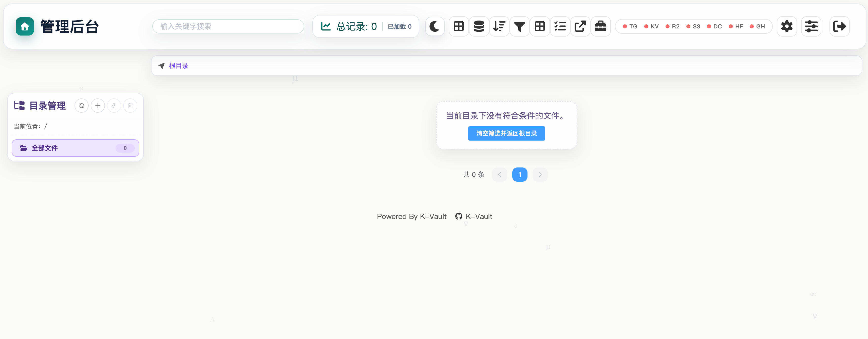Create a new directory with the plus icon
The image size is (868, 339).
pyautogui.click(x=98, y=105)
